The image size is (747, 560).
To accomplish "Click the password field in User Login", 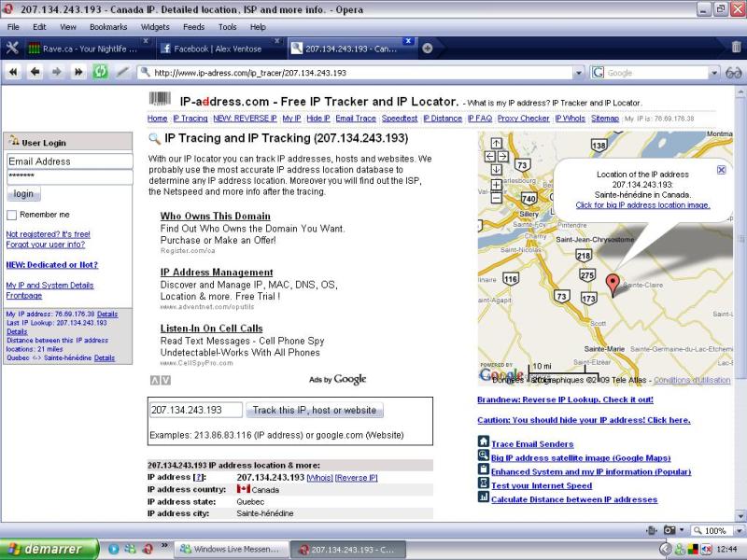I will pos(69,176).
